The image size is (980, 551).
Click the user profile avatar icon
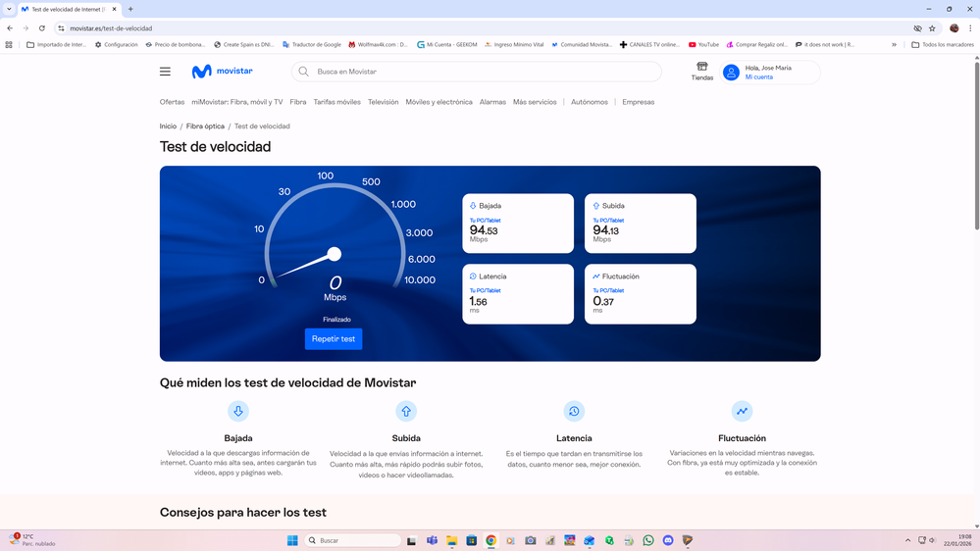[x=731, y=73]
